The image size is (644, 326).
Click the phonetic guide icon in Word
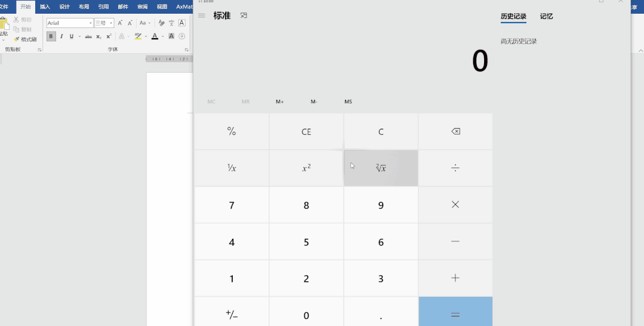(171, 23)
